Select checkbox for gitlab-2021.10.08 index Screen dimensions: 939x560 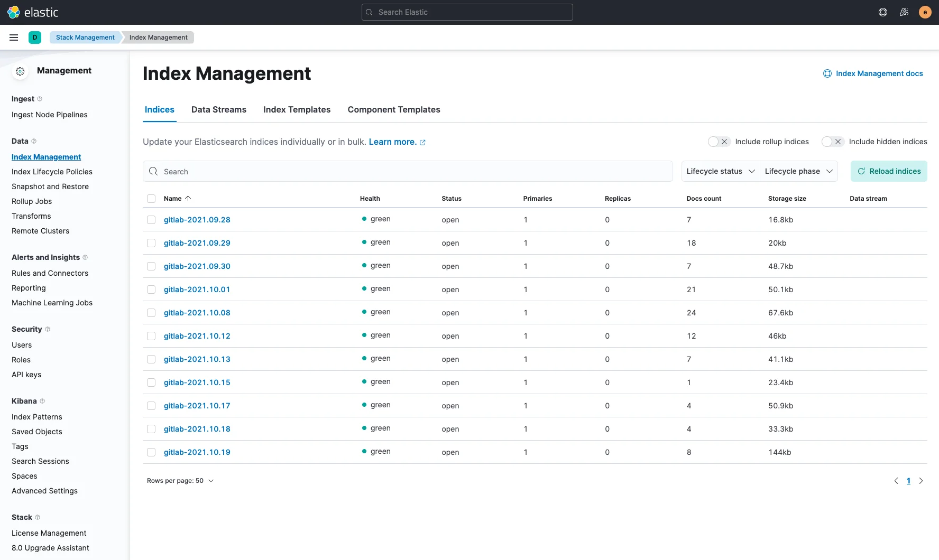(x=151, y=313)
